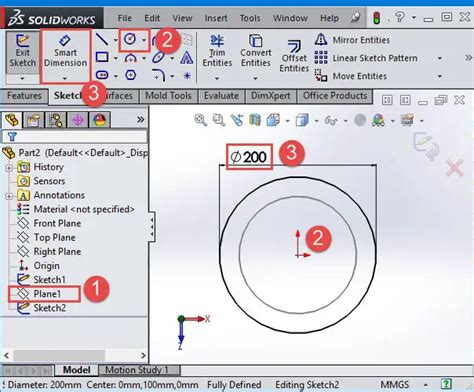Select the Ellipse sketch tool
474x392 pixels.
click(x=159, y=57)
